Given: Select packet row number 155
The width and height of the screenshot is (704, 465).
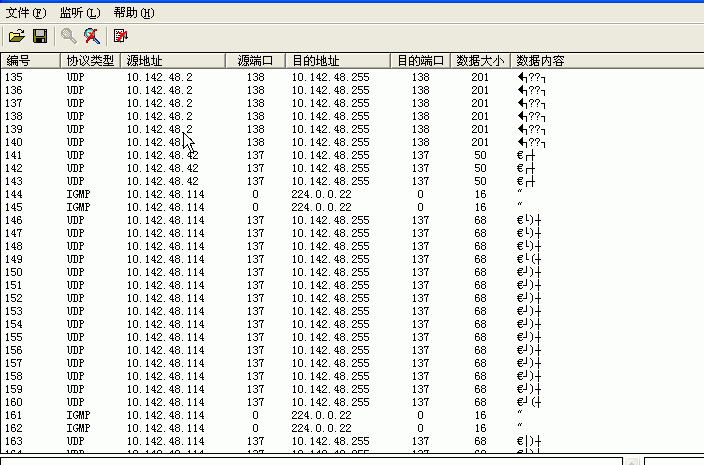Looking at the screenshot, I should tap(352, 338).
